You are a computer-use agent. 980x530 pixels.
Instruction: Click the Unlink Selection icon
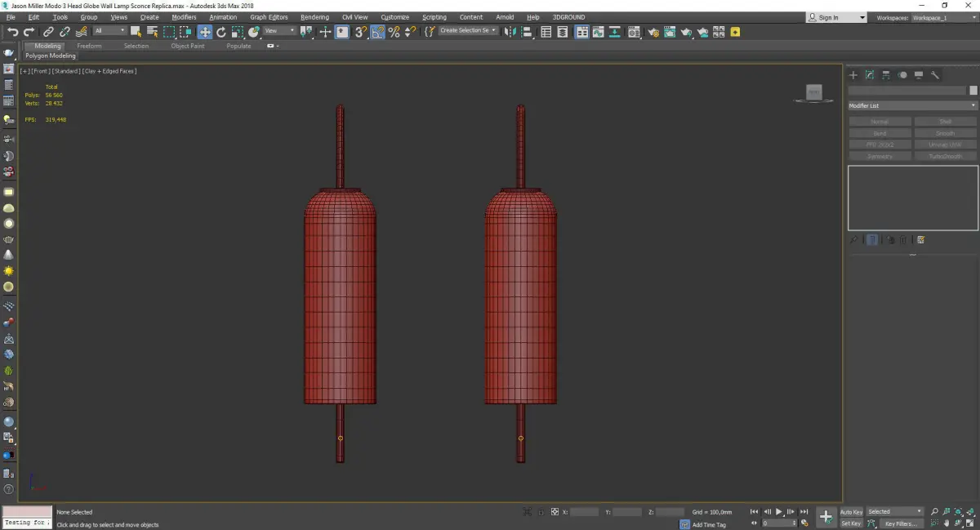65,32
